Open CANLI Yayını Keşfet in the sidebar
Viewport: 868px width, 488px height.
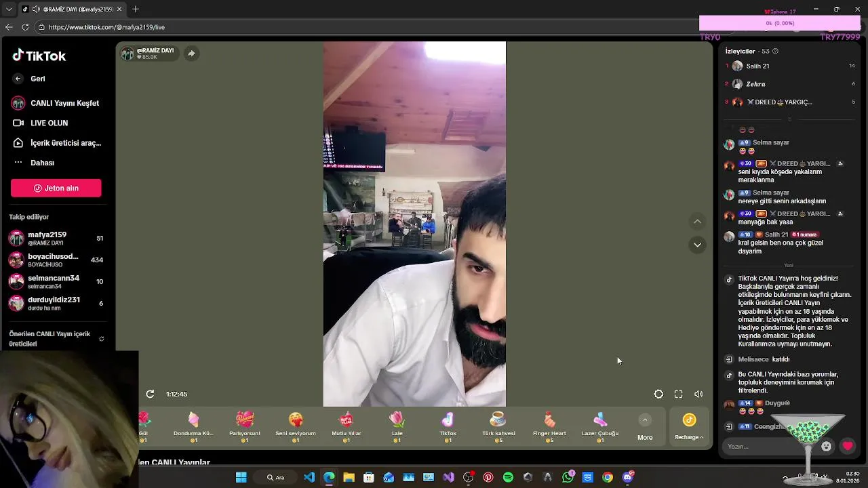(56, 103)
